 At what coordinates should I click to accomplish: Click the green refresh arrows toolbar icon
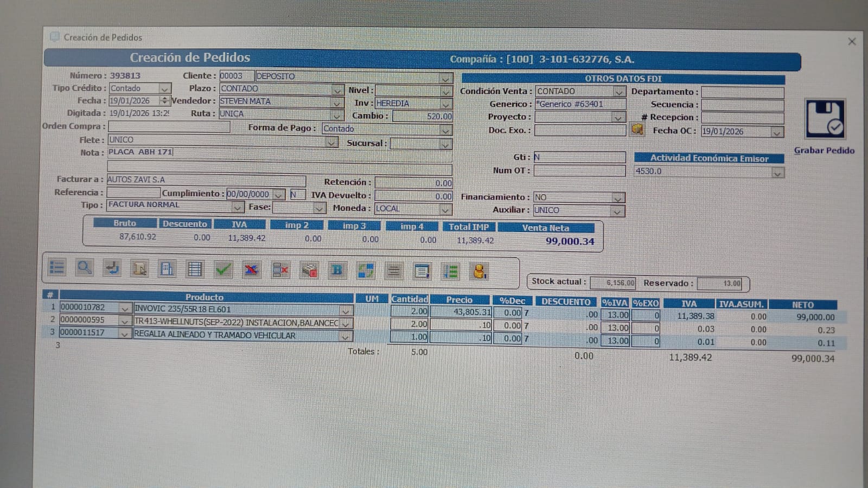point(366,270)
